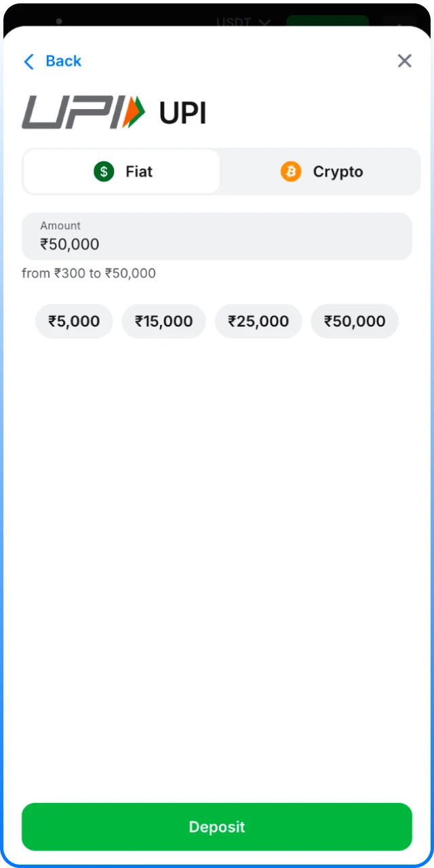Select the green dollar Fiat currency icon

(x=104, y=172)
